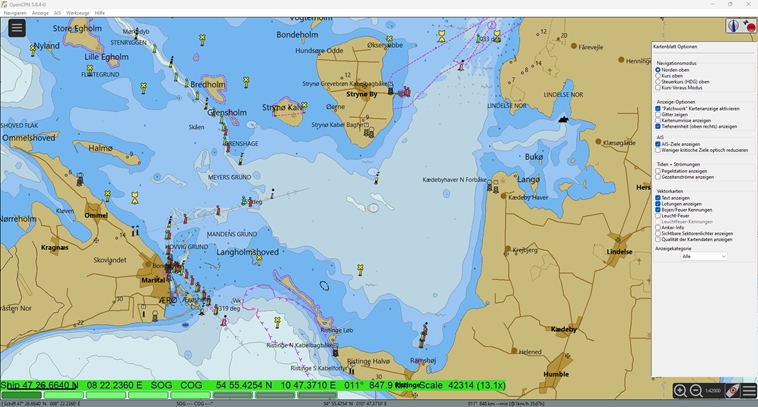Click the ferry vessel icon near Lindelse Nor
This screenshot has height=407, width=758.
(564, 119)
